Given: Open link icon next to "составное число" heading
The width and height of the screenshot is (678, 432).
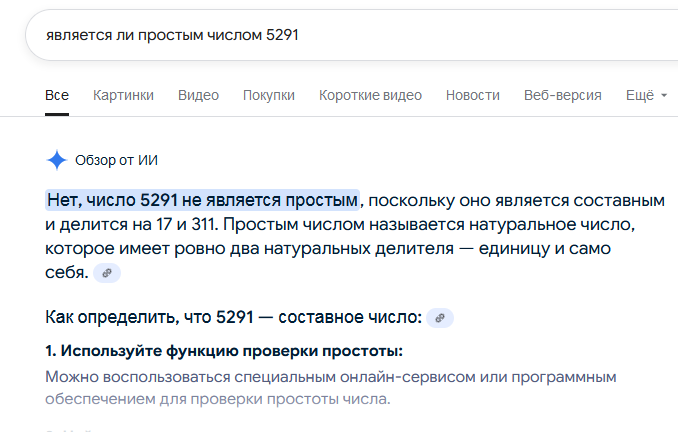Looking at the screenshot, I should 439,318.
